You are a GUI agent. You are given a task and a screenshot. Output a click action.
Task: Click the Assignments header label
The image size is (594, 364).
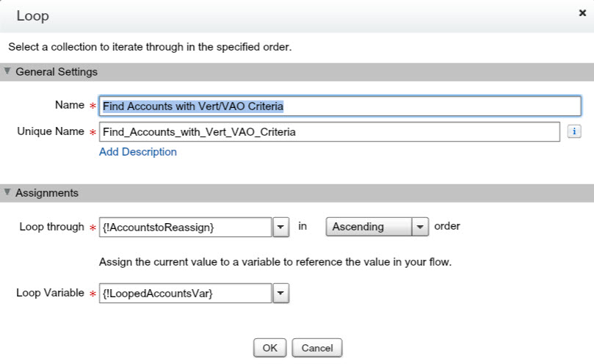pos(47,193)
